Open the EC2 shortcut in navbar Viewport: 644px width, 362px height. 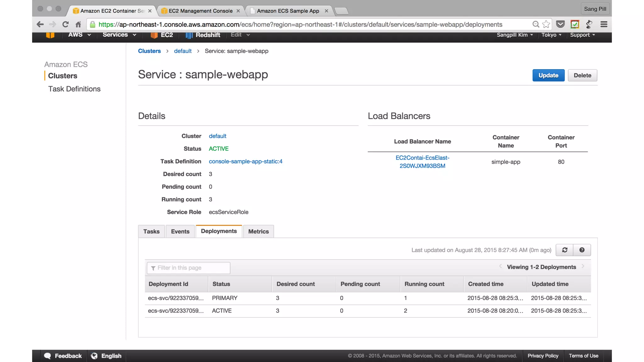click(162, 35)
